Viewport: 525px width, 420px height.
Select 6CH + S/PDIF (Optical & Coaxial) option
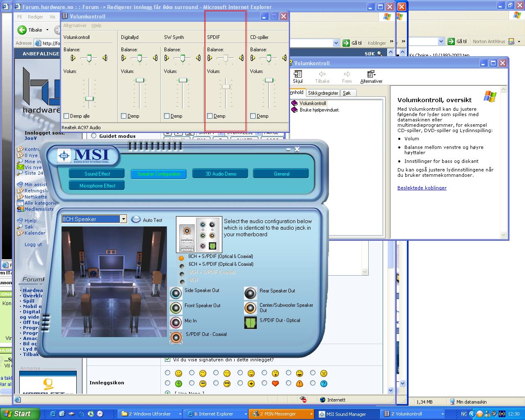[182, 266]
